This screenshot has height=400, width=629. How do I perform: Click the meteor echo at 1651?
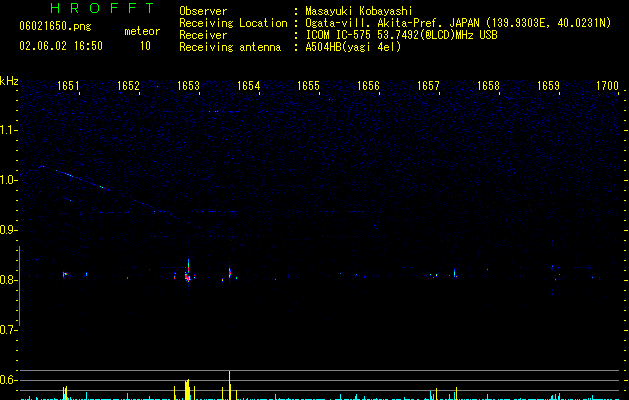click(64, 274)
